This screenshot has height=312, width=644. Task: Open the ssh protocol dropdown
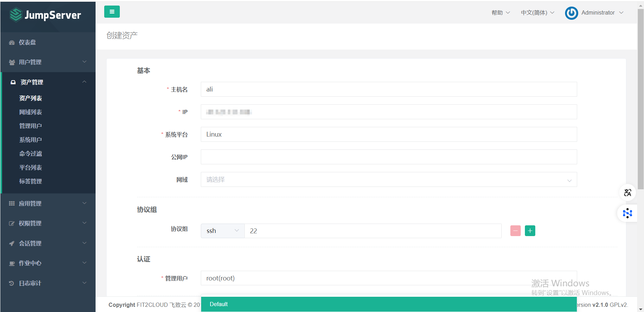223,231
